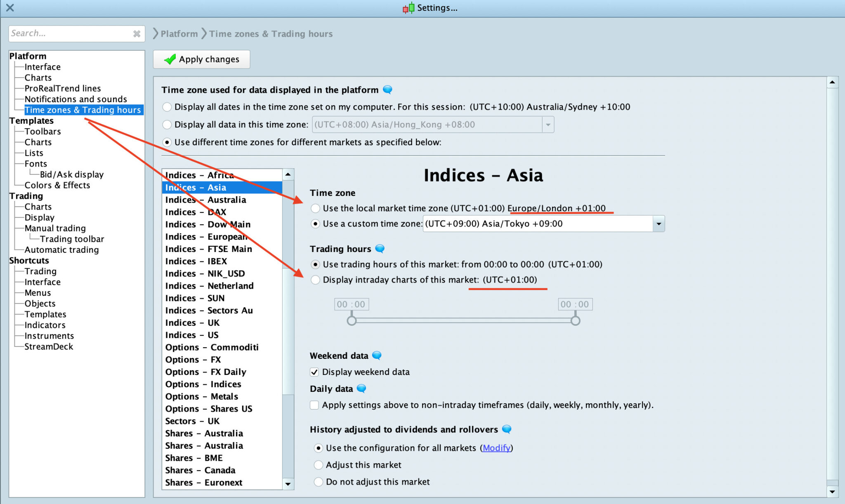The height and width of the screenshot is (504, 845).
Task: Click the Weekend data help bubble icon
Action: click(x=377, y=356)
